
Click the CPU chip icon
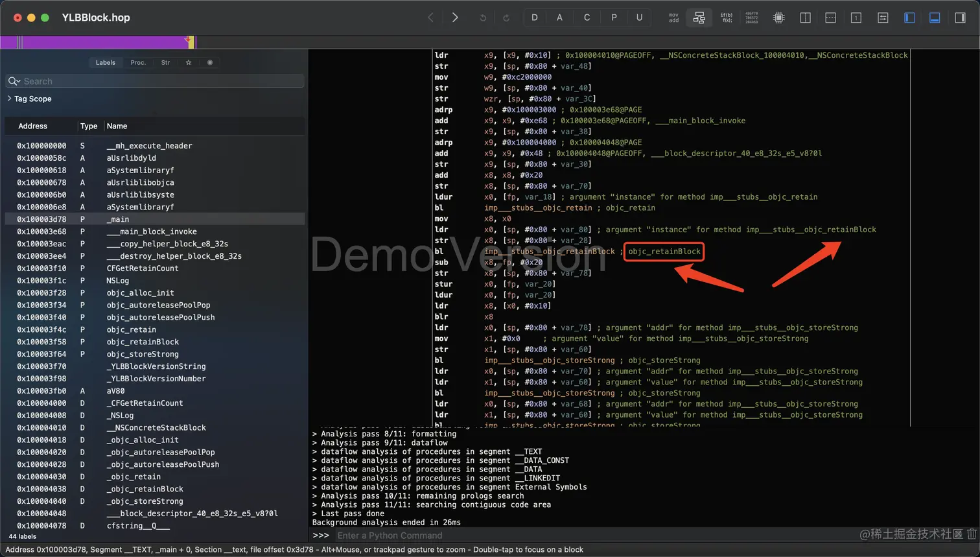click(779, 18)
